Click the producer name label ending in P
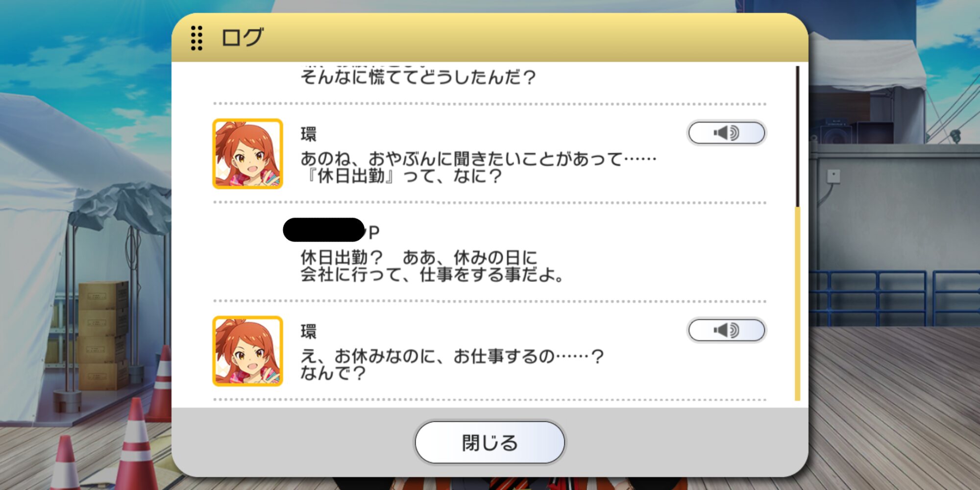 coord(331,230)
